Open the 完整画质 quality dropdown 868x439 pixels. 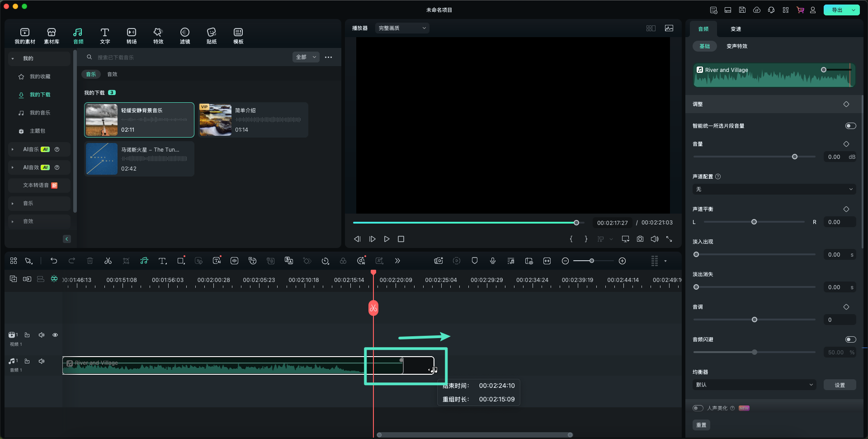(402, 28)
